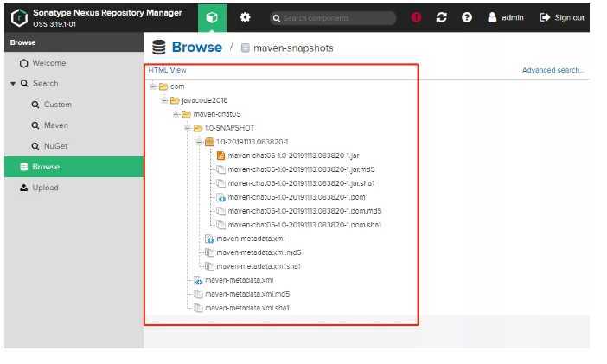
Task: Collapse the 1.0-SNAPSHOT folder
Action: [x=188, y=128]
